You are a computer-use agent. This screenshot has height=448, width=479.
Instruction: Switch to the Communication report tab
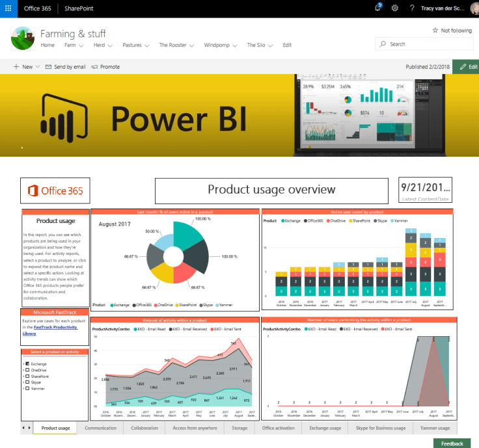[x=100, y=428]
